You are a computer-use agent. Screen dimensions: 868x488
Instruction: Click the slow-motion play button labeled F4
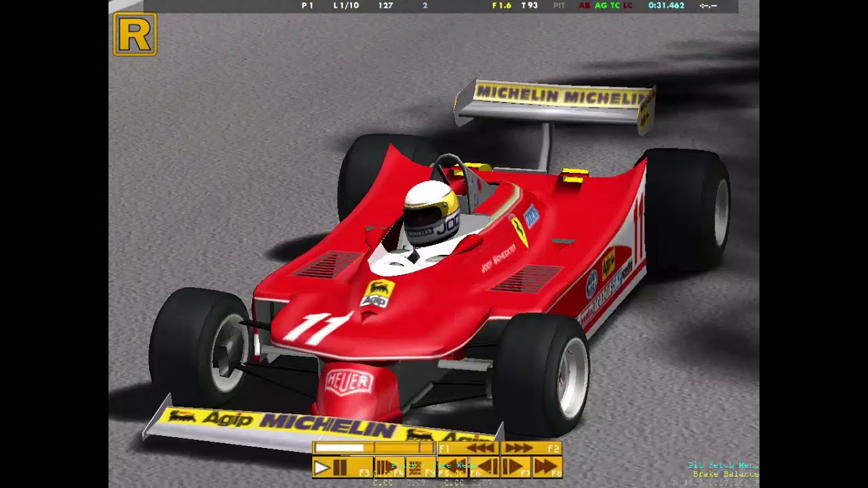(x=390, y=467)
